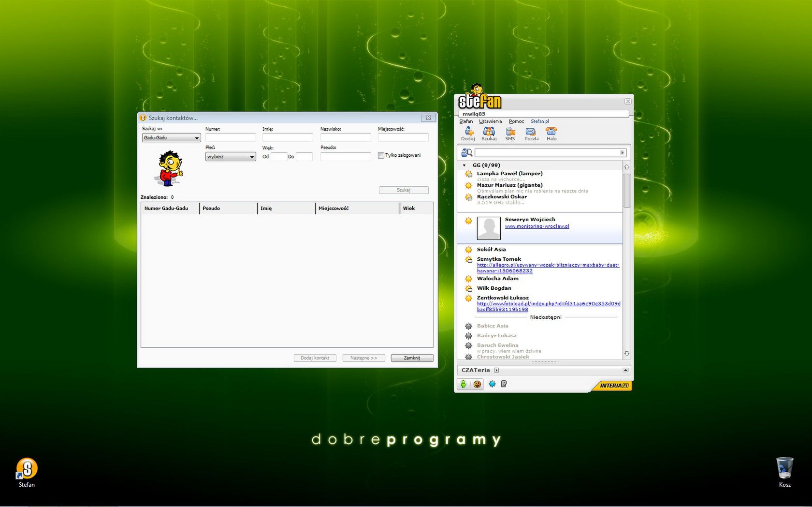Click arrow at right of contact filter field
812x507 pixels.
(x=623, y=153)
